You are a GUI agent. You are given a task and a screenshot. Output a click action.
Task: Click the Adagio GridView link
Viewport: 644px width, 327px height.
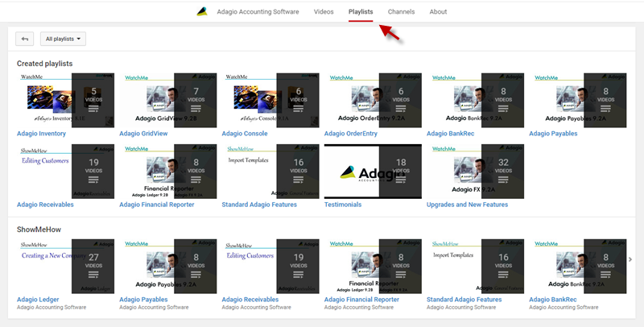click(143, 134)
